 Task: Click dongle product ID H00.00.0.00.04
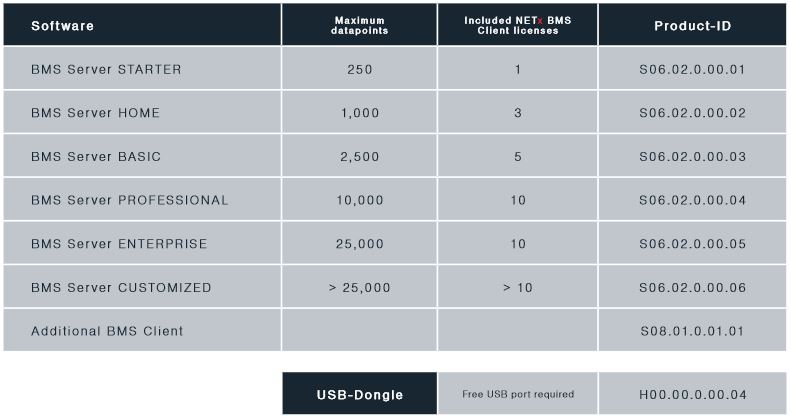point(692,394)
